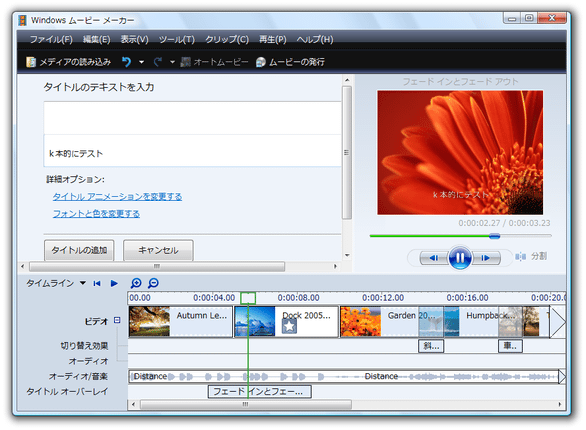Click the 0:00:08.00 mark on the time ruler

[x=298, y=298]
